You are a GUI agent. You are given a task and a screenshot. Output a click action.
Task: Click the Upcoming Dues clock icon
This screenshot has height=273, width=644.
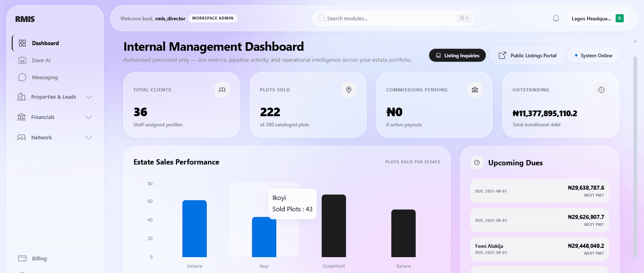coord(477,162)
